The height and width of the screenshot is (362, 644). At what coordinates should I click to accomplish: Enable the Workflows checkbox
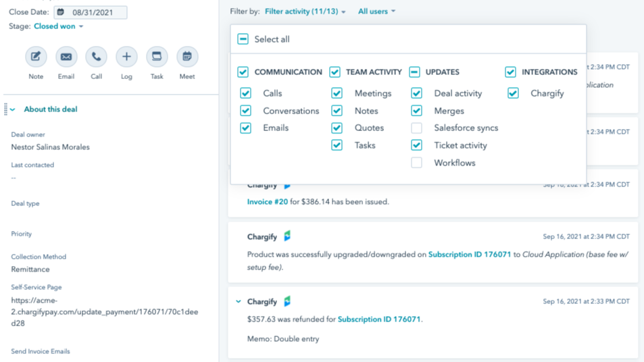click(x=417, y=163)
